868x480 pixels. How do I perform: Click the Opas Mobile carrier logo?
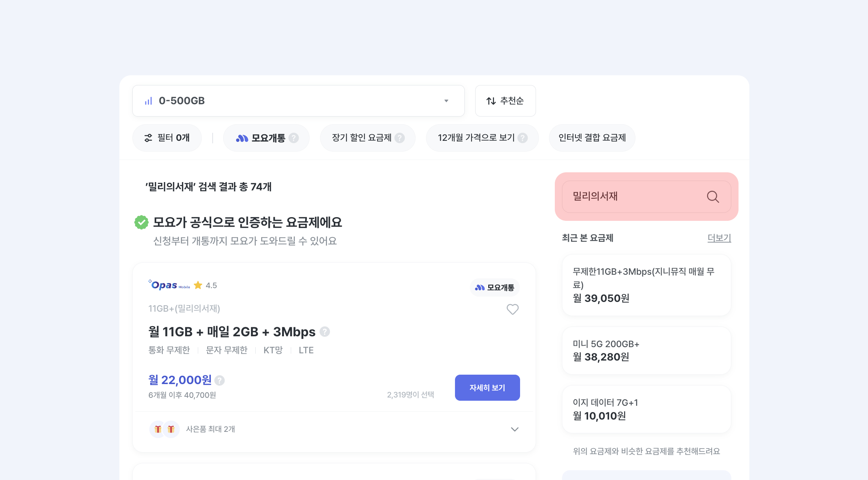[169, 285]
